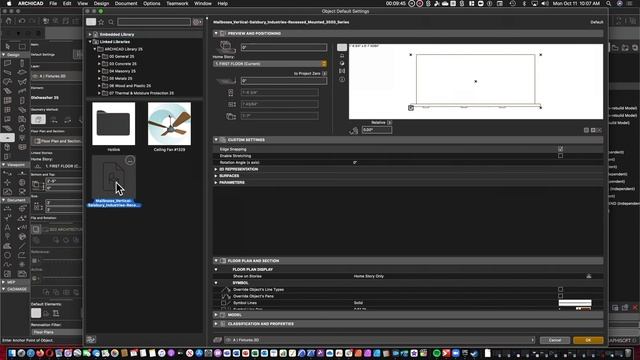Collapse the Linked Libraries tree node
This screenshot has height=360, width=640.
[x=90, y=42]
